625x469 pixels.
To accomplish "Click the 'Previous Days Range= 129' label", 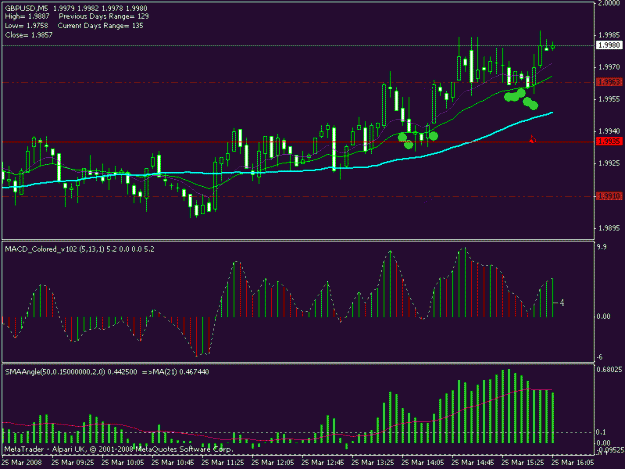I will 104,17.
